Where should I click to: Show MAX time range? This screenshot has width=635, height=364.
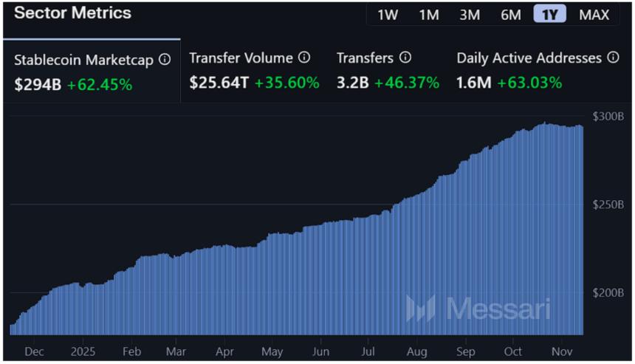click(594, 15)
